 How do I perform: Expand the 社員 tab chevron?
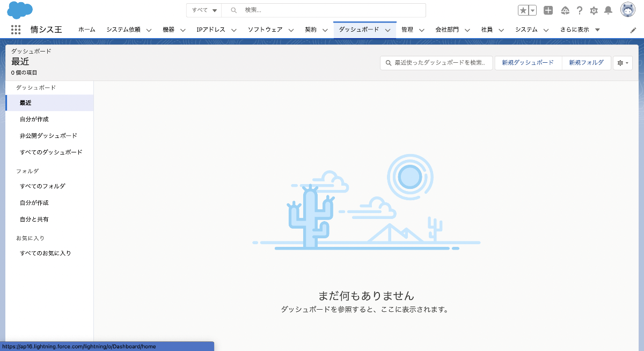coord(501,30)
